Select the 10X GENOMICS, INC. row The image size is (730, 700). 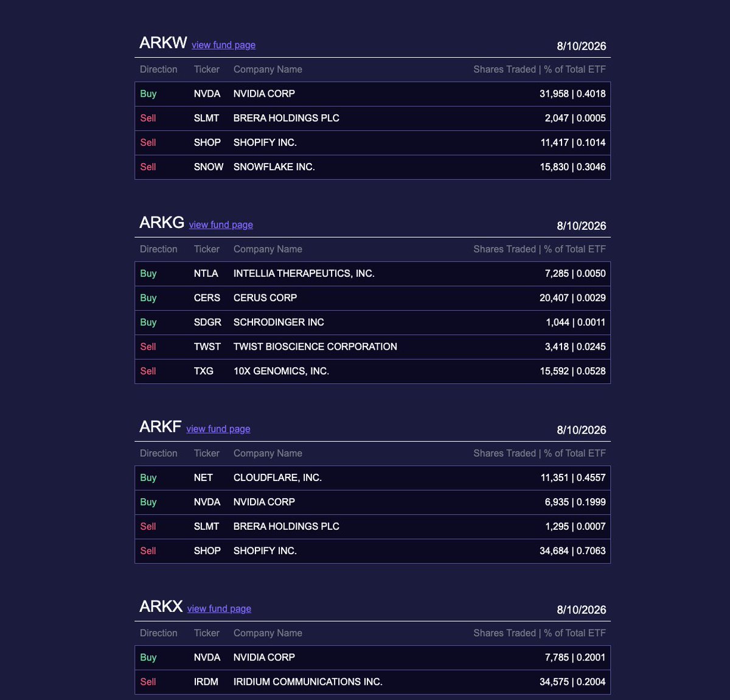[372, 371]
